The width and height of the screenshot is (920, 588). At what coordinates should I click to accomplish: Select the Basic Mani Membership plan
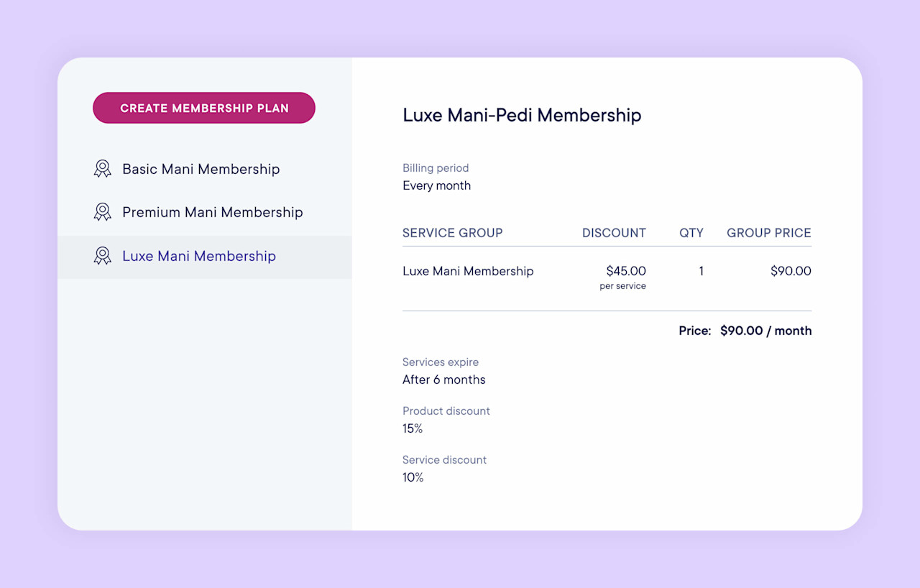(x=201, y=169)
